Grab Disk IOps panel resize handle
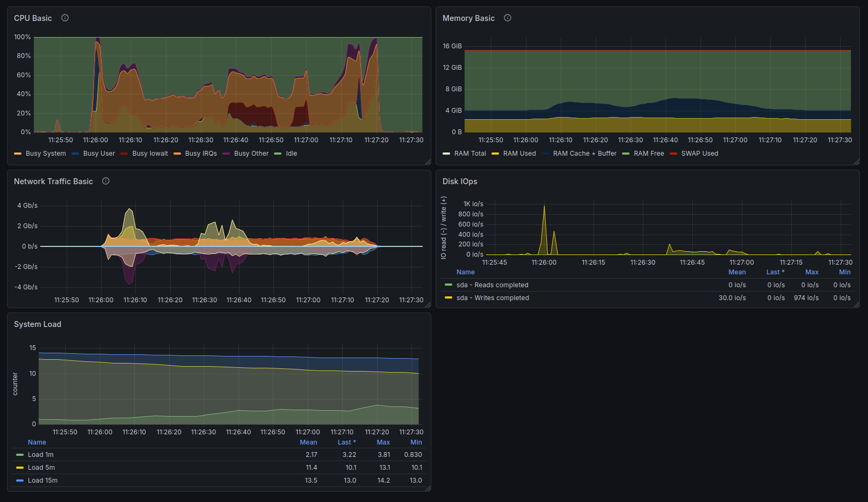This screenshot has width=868, height=502. (857, 305)
